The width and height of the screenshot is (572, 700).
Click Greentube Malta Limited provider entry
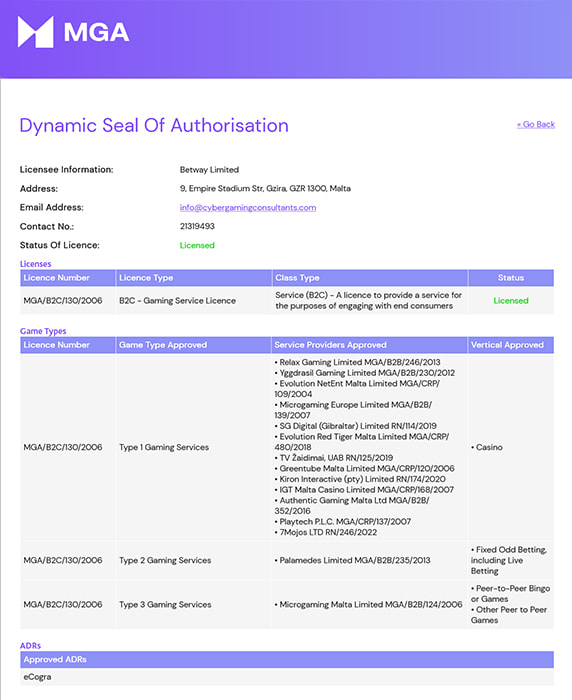click(364, 468)
